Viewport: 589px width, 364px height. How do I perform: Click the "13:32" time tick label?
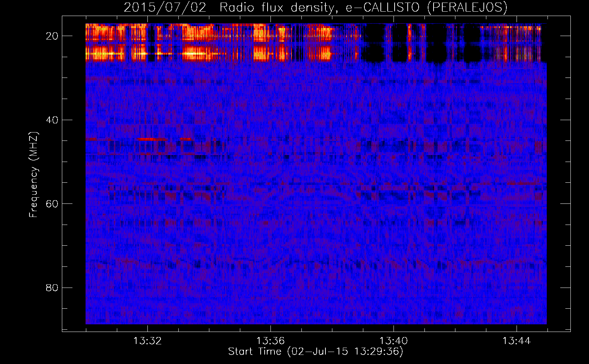[x=147, y=341]
